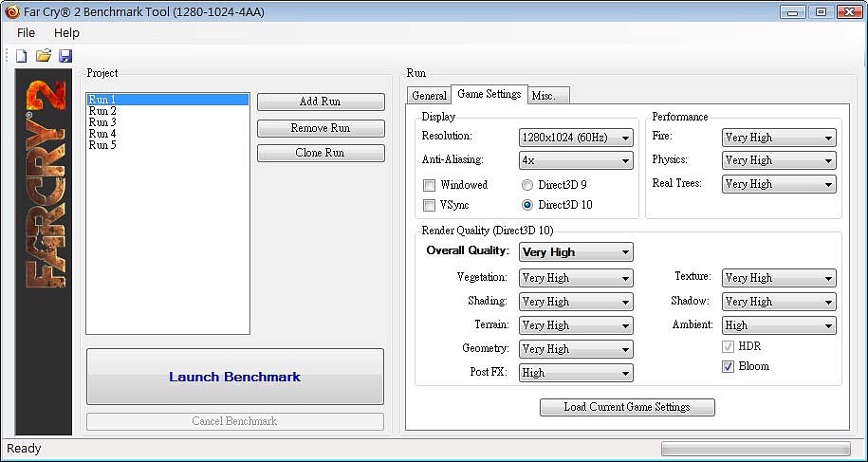Select Run 2 in project list
Viewport: 868px width, 462px height.
(x=168, y=111)
